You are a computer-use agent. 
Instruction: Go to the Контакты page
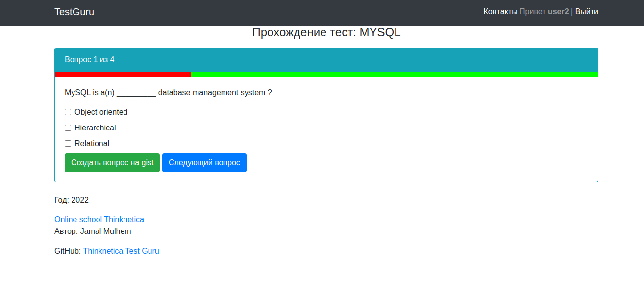[500, 12]
